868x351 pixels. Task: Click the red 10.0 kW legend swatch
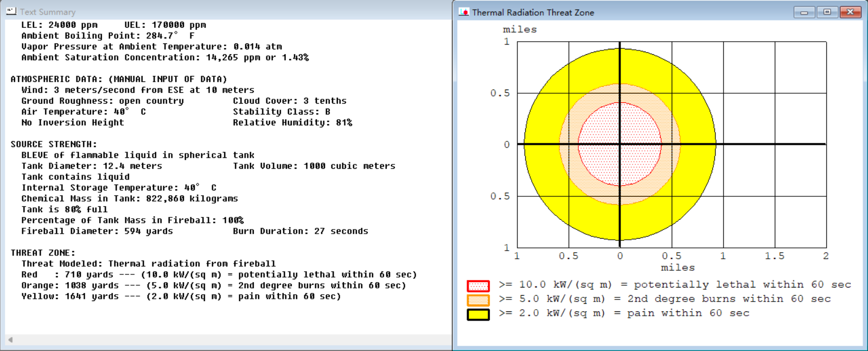pyautogui.click(x=478, y=285)
